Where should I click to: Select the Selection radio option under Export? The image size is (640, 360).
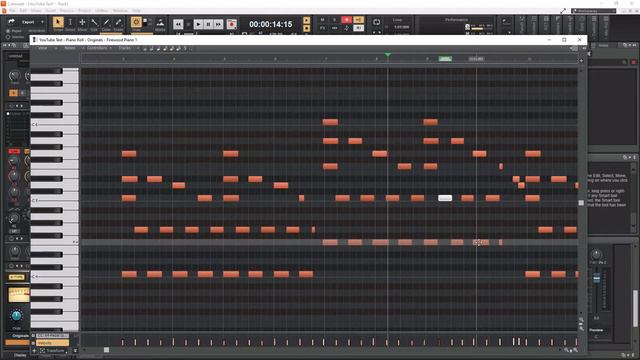click(x=8, y=37)
